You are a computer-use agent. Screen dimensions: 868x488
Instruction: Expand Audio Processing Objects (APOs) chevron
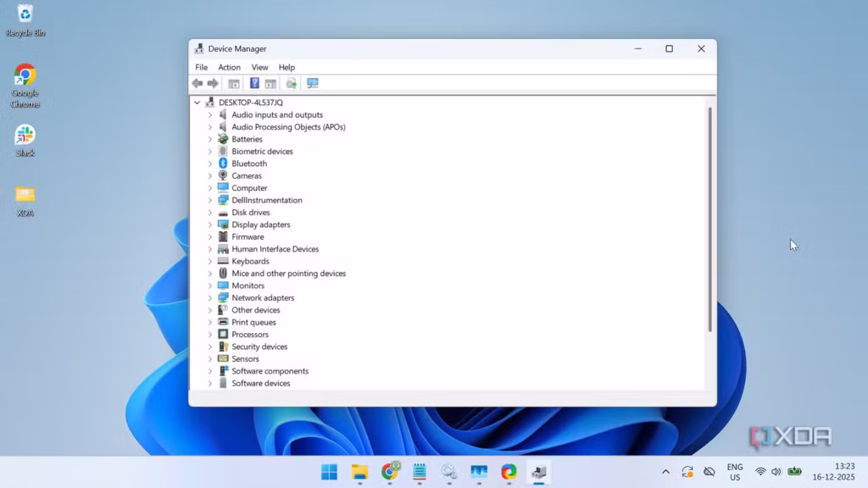click(x=210, y=127)
